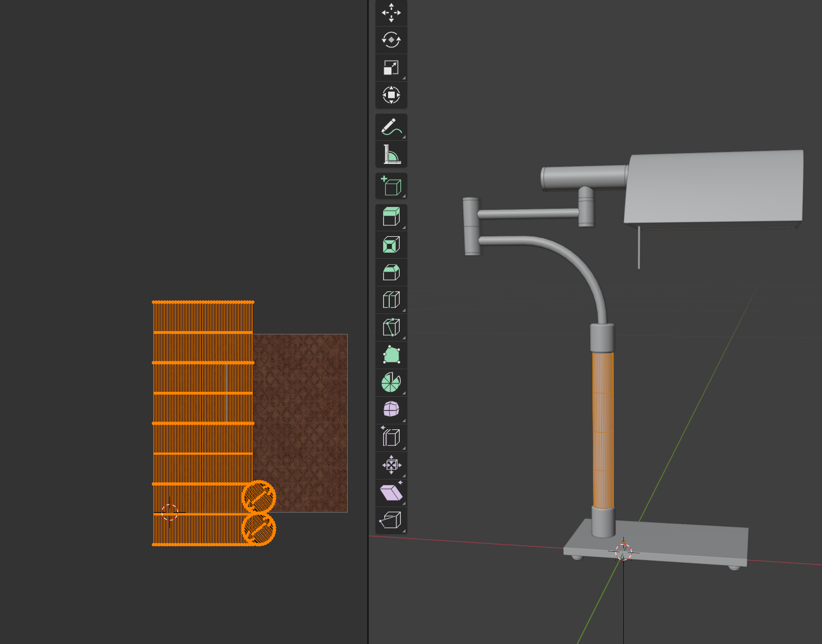
Task: Select the Inset Faces tool
Action: tap(391, 244)
